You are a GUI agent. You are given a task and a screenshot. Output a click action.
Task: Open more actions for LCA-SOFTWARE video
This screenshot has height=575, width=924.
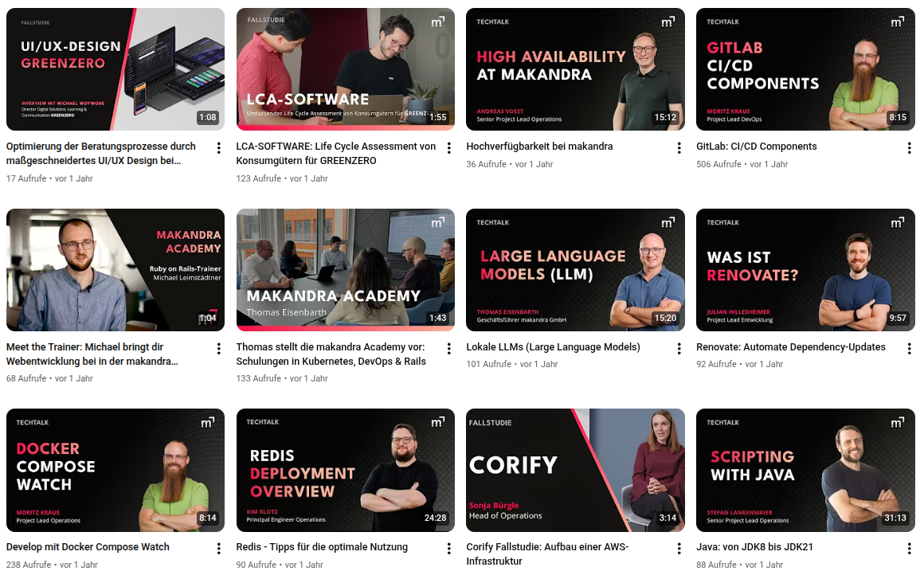[x=448, y=148]
